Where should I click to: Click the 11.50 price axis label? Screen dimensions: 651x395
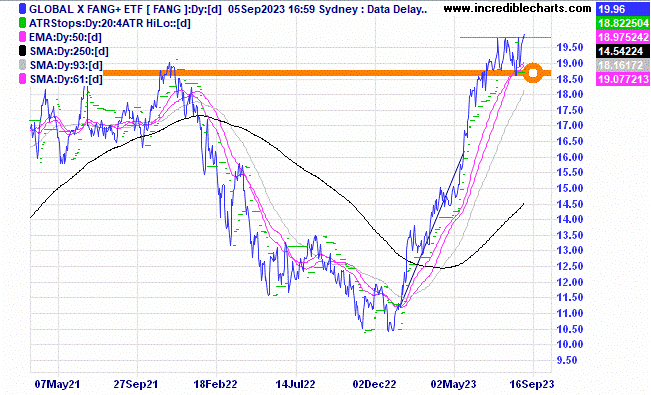(x=570, y=297)
